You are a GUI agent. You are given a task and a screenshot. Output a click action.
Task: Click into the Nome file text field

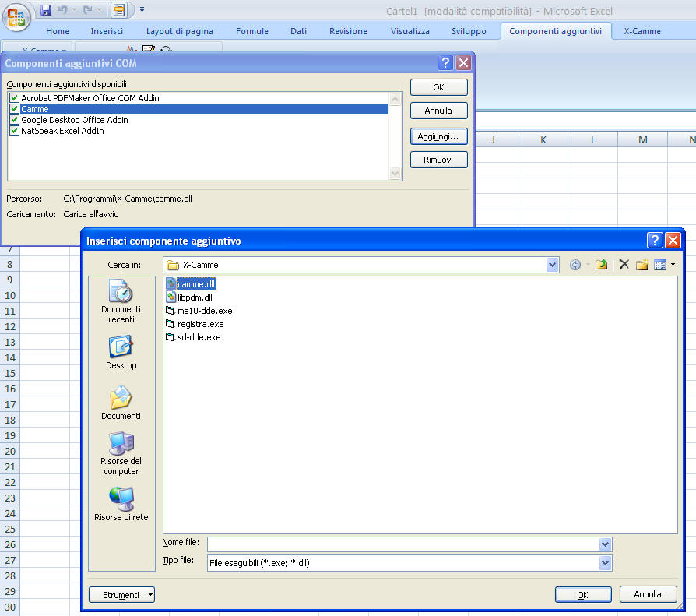tap(403, 544)
